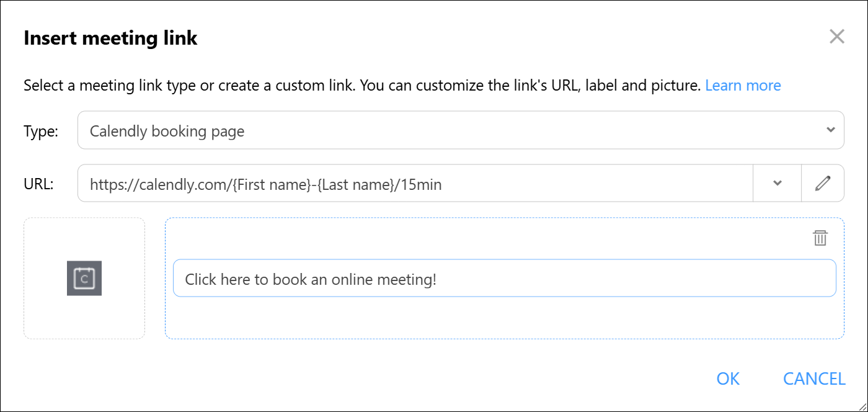Close the Insert meeting link dialog

pyautogui.click(x=837, y=37)
